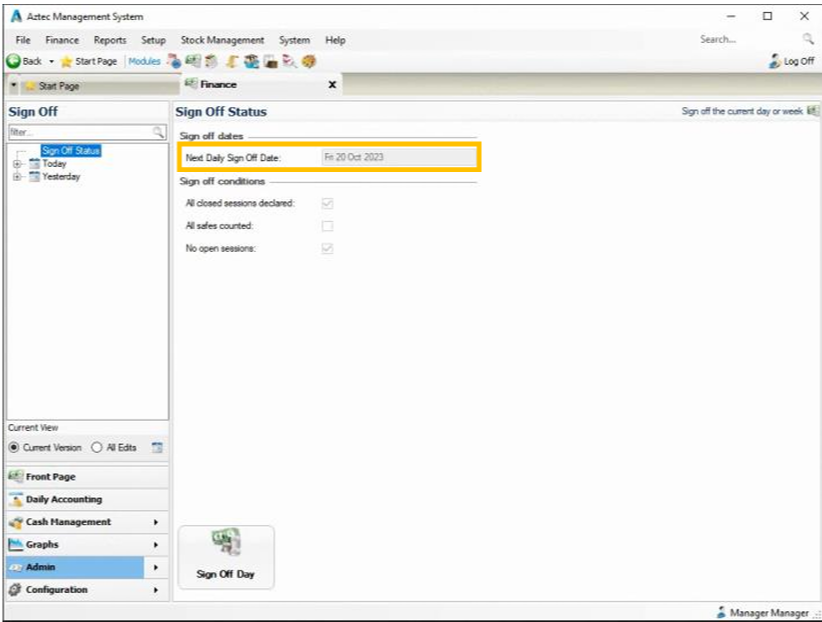Viewport: 822px width, 622px height.
Task: Expand the Today tree node
Action: tap(17, 164)
